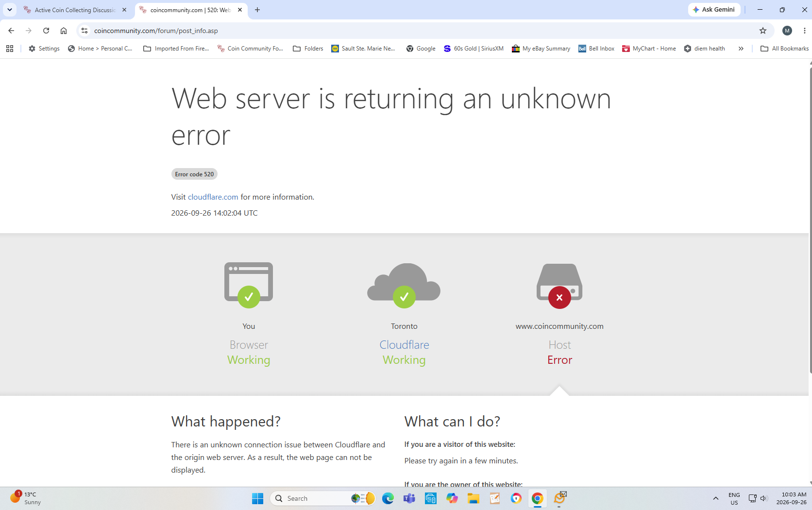Image resolution: width=812 pixels, height=510 pixels.
Task: Click the www.coincommunity.com host text
Action: (559, 326)
